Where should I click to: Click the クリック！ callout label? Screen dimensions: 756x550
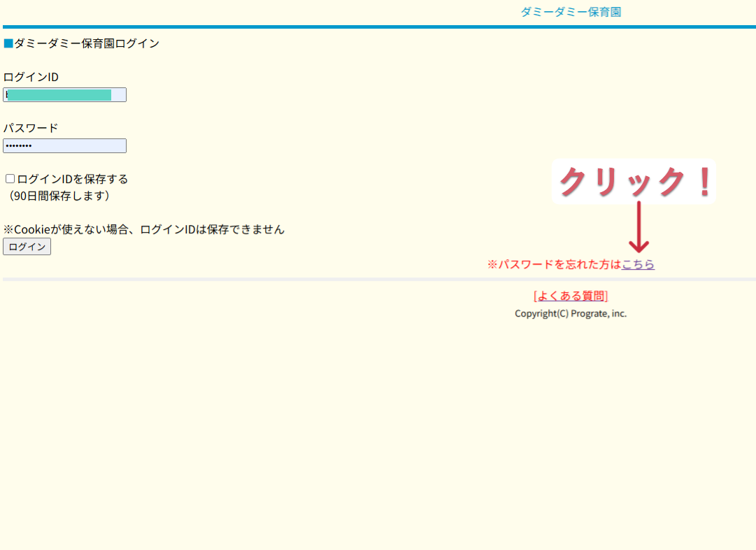634,182
